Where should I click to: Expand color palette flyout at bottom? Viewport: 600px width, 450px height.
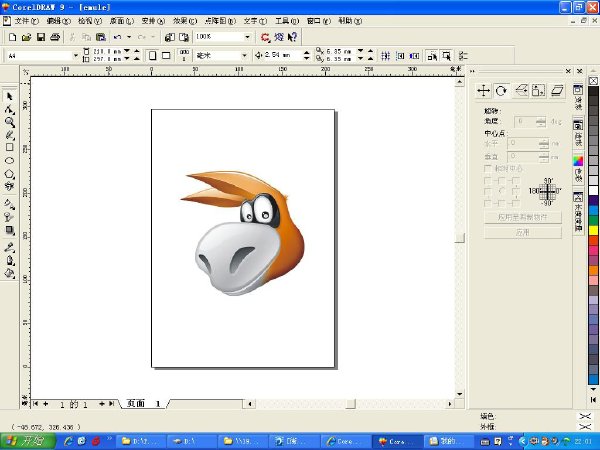coord(593,399)
